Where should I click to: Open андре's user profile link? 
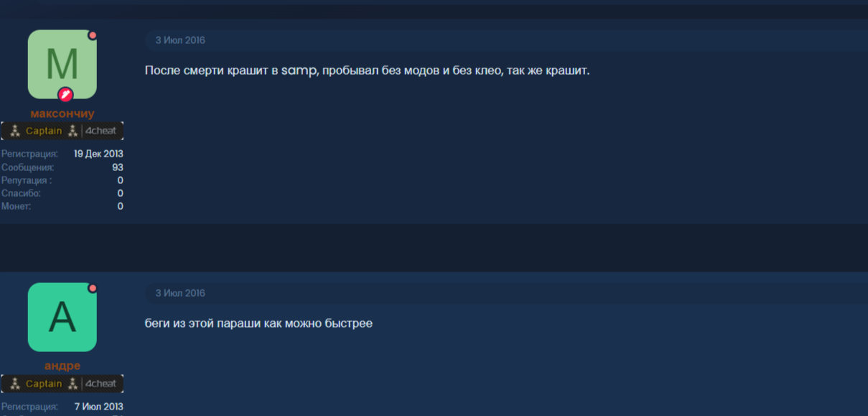coord(62,366)
